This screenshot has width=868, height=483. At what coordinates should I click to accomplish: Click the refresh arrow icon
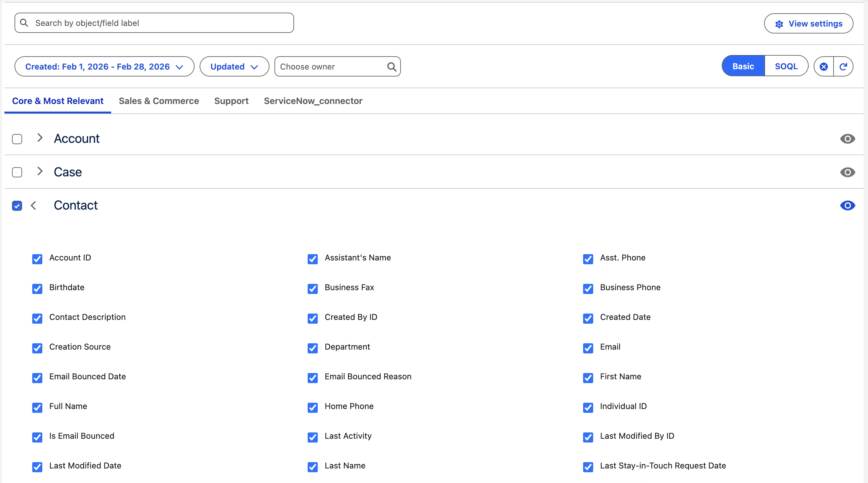point(843,66)
